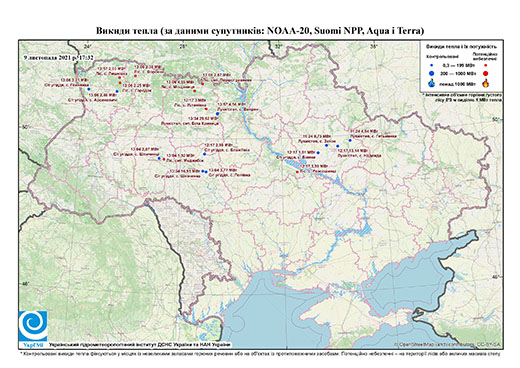Click the '13:04 3,77 МВт' label
The image size is (520, 368).
[222, 170]
